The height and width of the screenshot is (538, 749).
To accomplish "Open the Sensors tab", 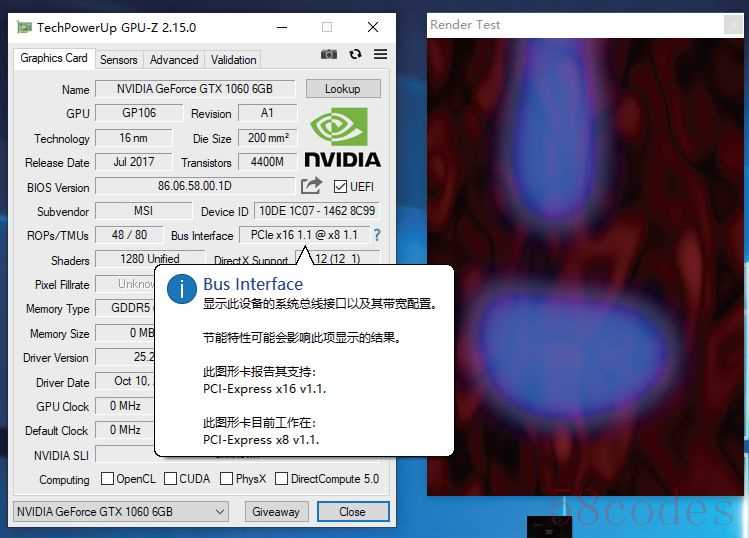I will tap(118, 60).
